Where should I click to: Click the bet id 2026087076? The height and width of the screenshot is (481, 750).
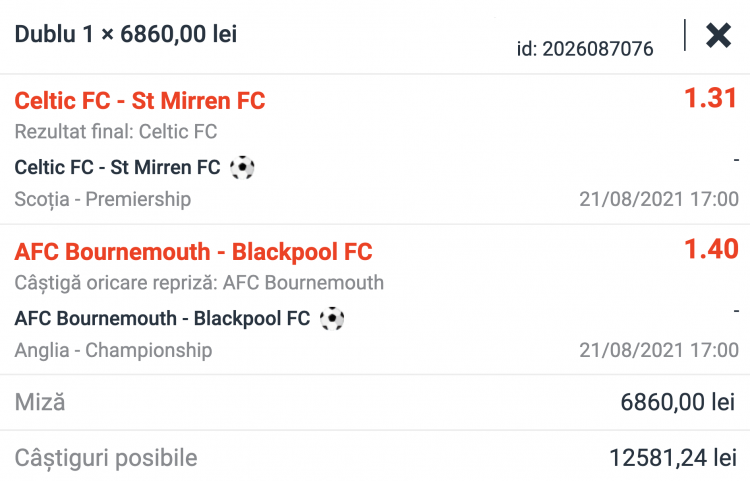[x=585, y=49]
